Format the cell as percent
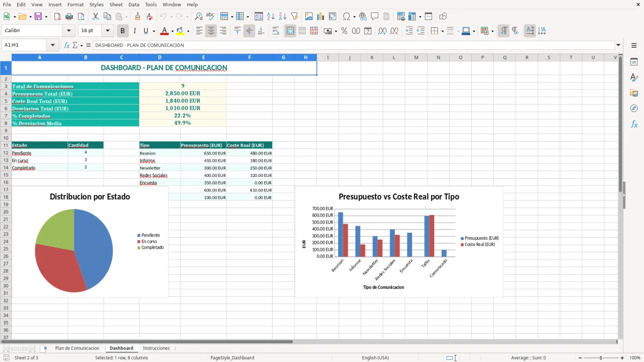This screenshot has height=362, width=644. pyautogui.click(x=344, y=31)
